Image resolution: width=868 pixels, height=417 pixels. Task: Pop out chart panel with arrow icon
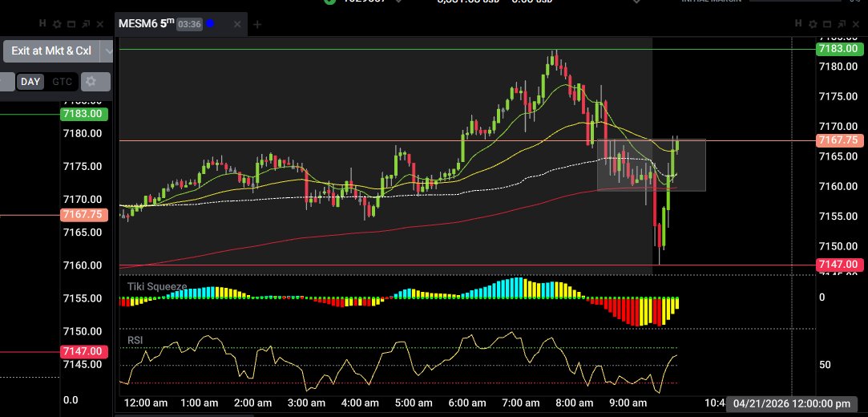pos(840,24)
